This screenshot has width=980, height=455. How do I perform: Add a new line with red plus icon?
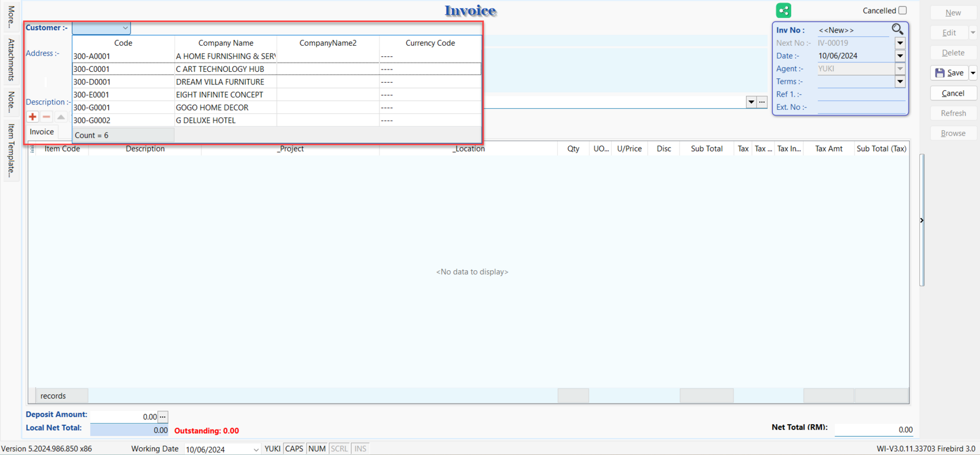pos(33,116)
